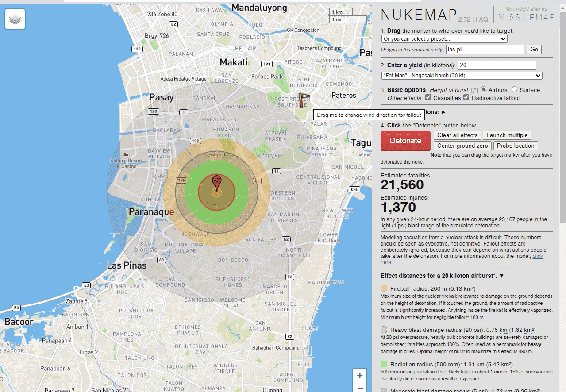Click Probe location
This screenshot has height=392, width=566.
click(x=516, y=146)
